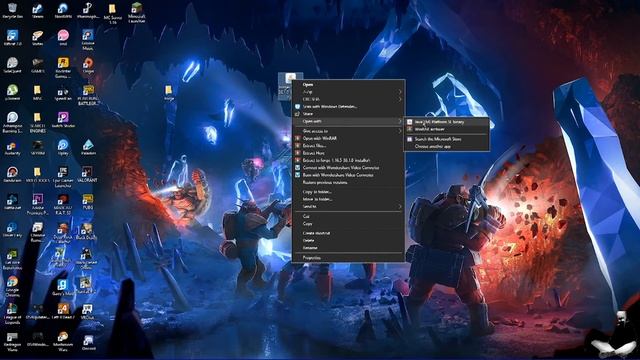This screenshot has height=360, width=640.
Task: Select the Garry's Mod shortcut
Action: coord(63,287)
